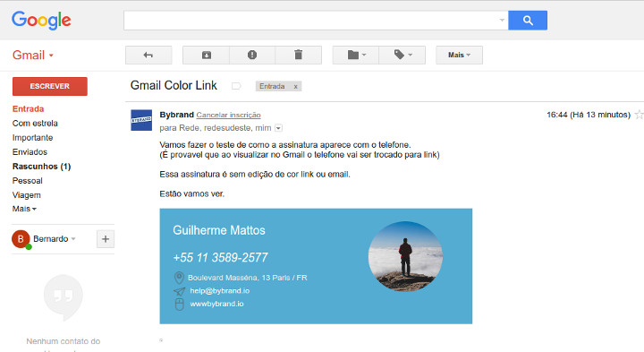Open the Entrada folder

[x=28, y=109]
